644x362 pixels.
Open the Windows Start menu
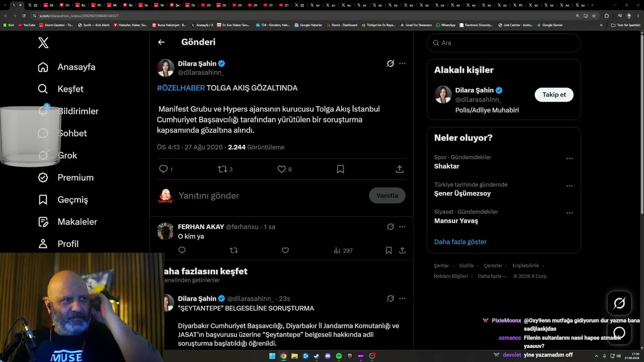[x=272, y=356]
